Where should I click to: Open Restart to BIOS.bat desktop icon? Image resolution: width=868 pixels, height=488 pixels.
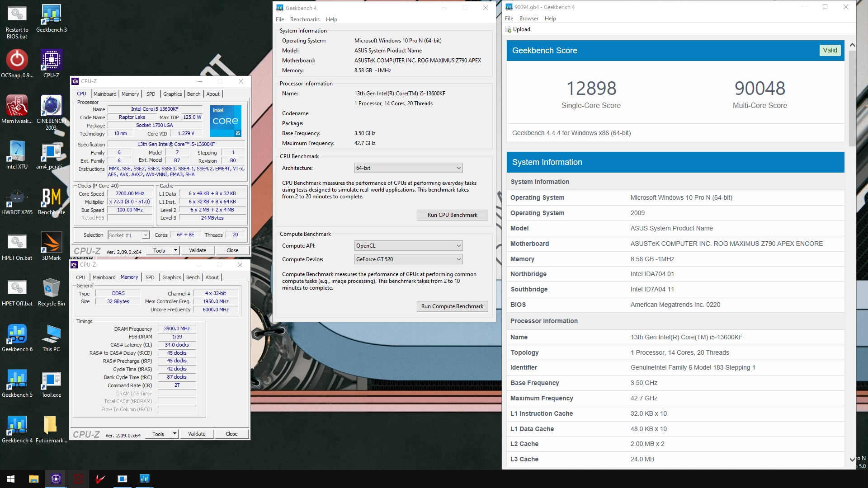pyautogui.click(x=17, y=22)
